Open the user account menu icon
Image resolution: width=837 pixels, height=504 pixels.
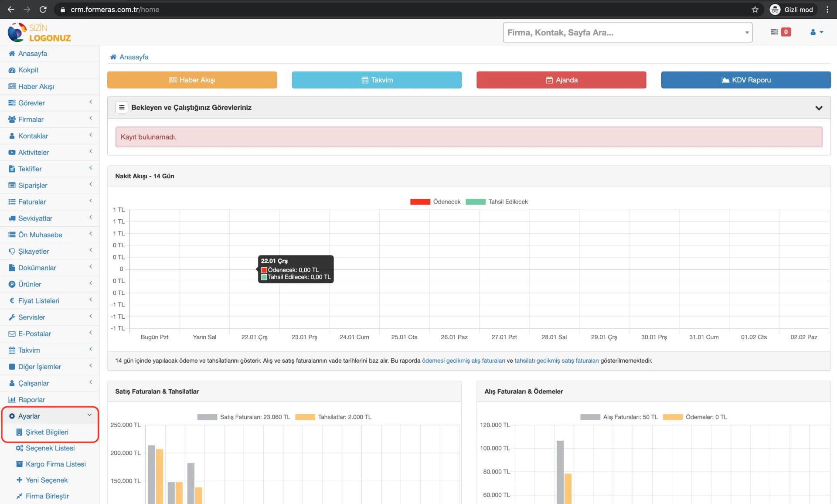[817, 32]
